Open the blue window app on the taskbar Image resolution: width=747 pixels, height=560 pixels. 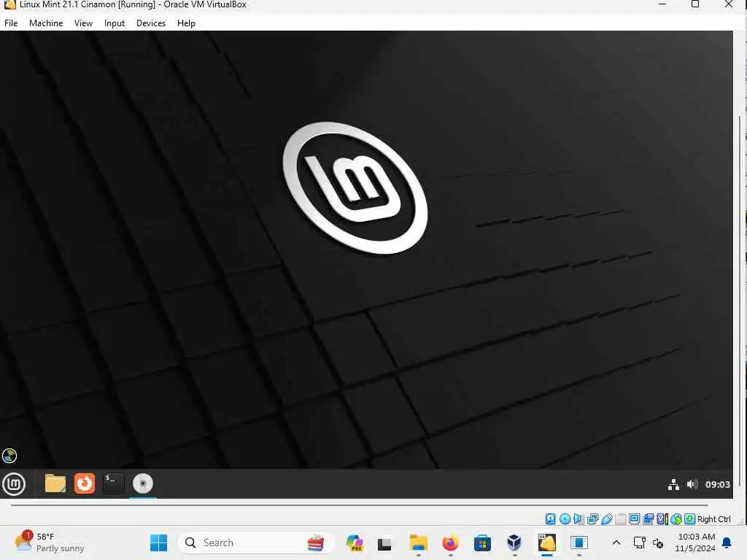[x=578, y=542]
